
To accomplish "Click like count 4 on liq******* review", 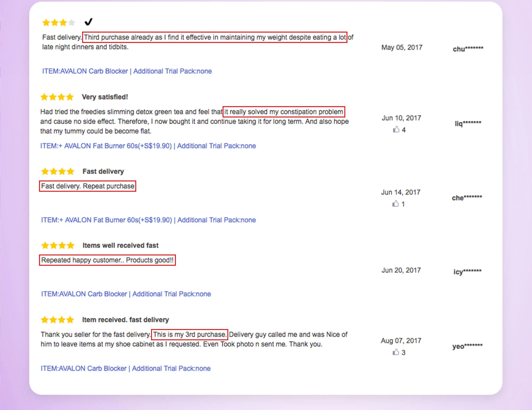I will [x=404, y=130].
